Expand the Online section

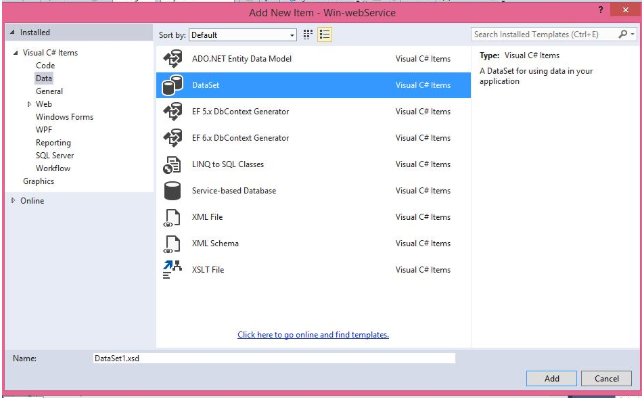[x=13, y=200]
